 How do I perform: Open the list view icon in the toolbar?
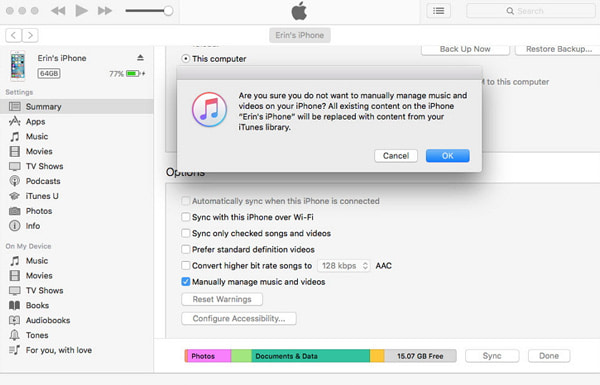pos(439,11)
